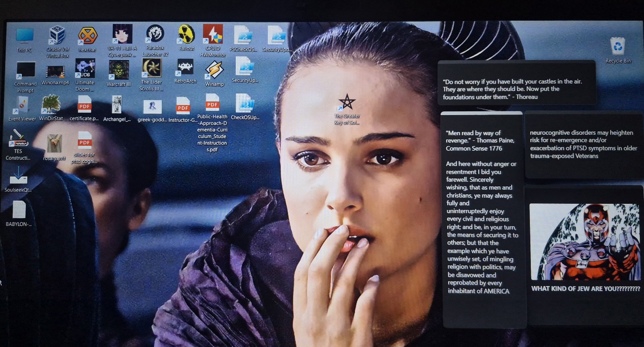This screenshot has width=644, height=347.
Task: Click the Magneto comic image in the note
Action: point(584,242)
